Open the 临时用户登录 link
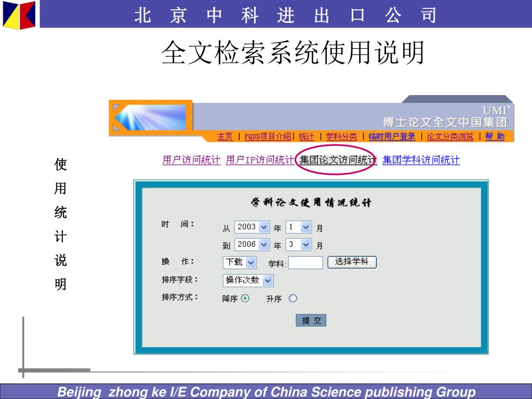The width and height of the screenshot is (532, 399). tap(392, 137)
